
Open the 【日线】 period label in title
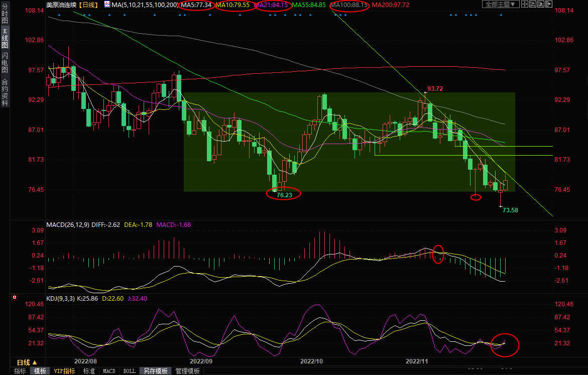(89, 5)
